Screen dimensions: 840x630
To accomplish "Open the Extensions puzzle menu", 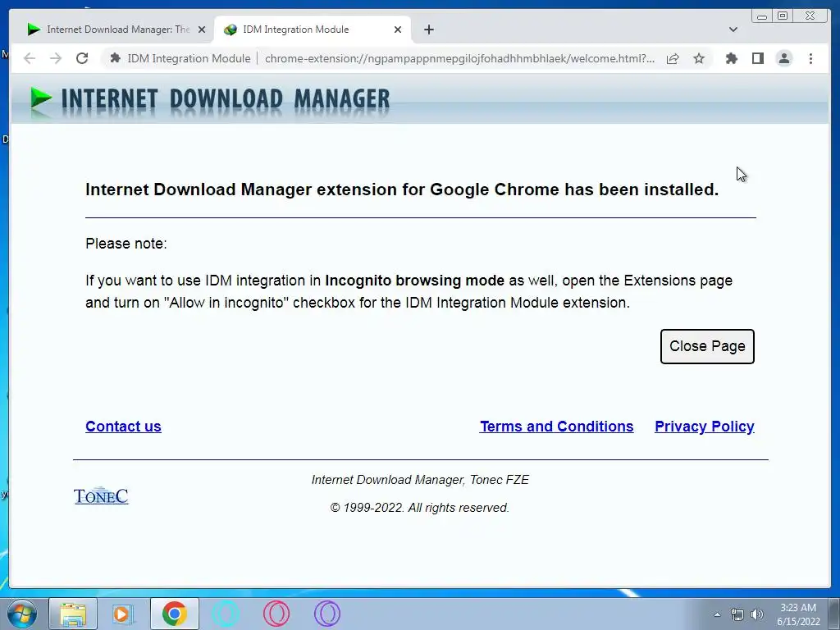I will coord(731,58).
